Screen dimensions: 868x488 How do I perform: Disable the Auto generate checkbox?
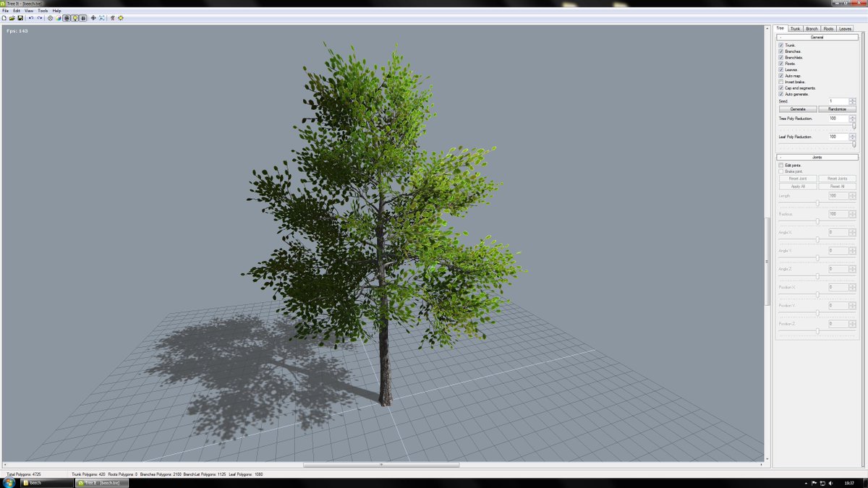[781, 93]
